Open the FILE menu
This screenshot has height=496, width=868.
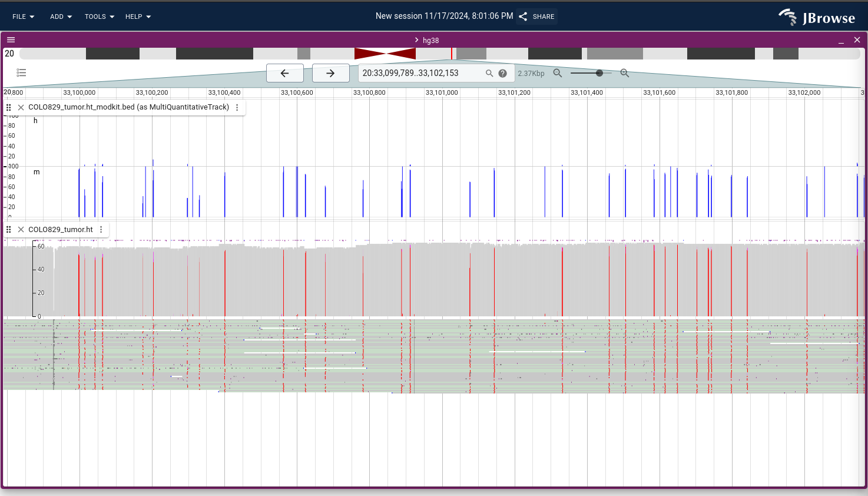click(x=24, y=16)
